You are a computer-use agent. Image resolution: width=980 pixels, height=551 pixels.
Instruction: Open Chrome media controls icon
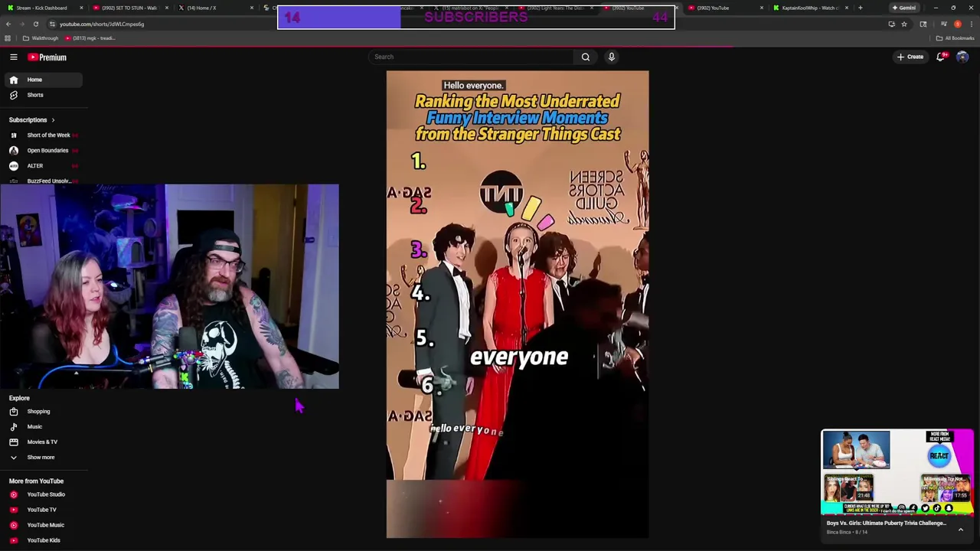pyautogui.click(x=943, y=24)
